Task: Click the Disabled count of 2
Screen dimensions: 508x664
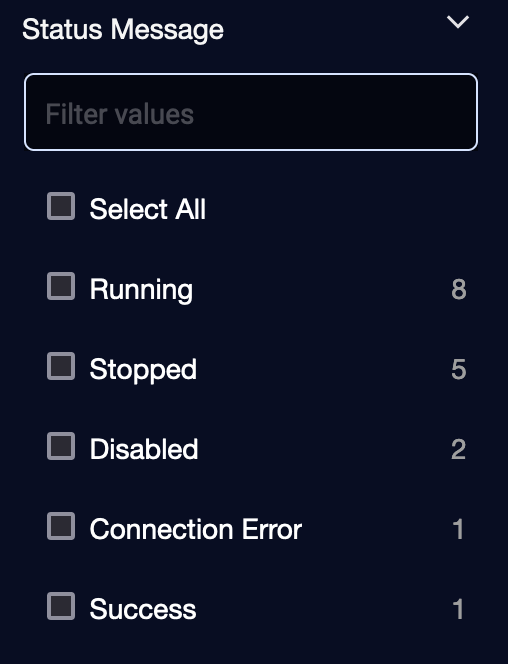Action: pyautogui.click(x=458, y=449)
